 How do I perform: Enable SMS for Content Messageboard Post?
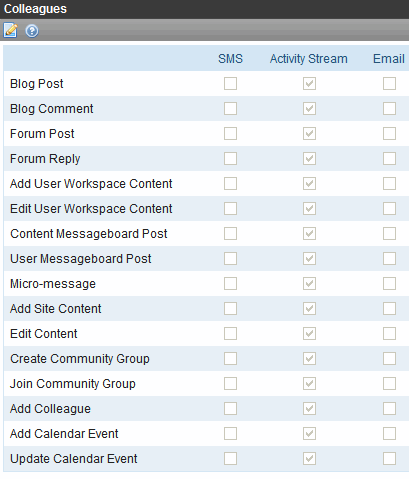pos(230,233)
